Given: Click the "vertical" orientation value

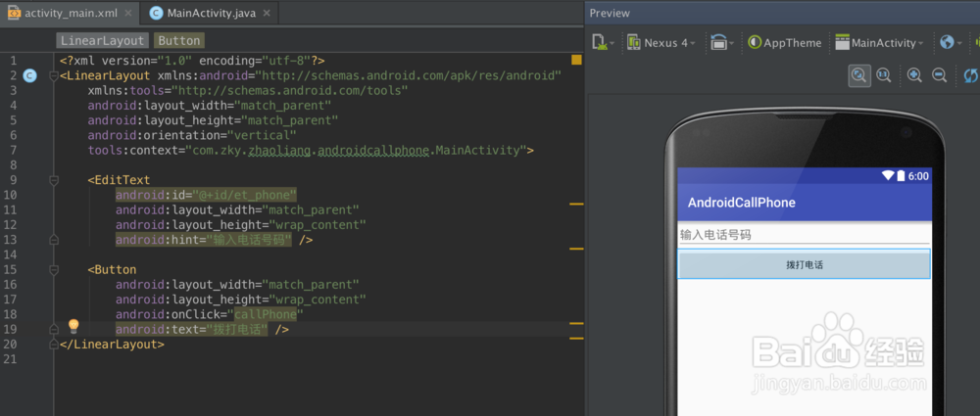Looking at the screenshot, I should point(262,135).
